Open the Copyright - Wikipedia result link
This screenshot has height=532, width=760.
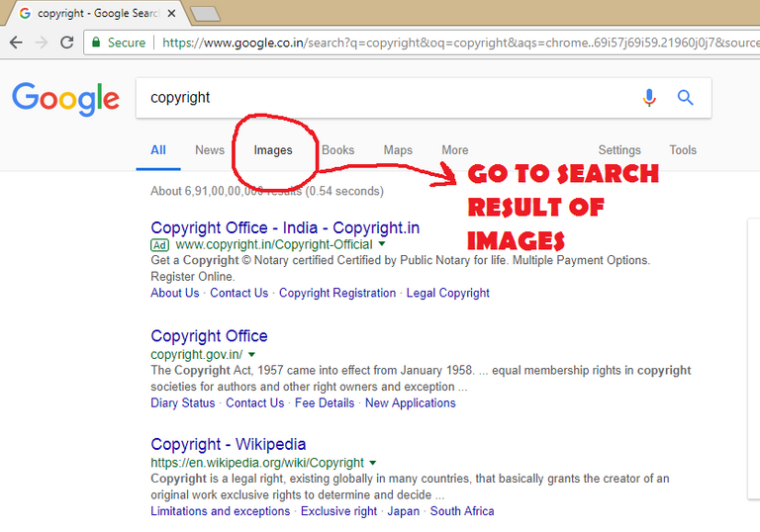tap(228, 444)
